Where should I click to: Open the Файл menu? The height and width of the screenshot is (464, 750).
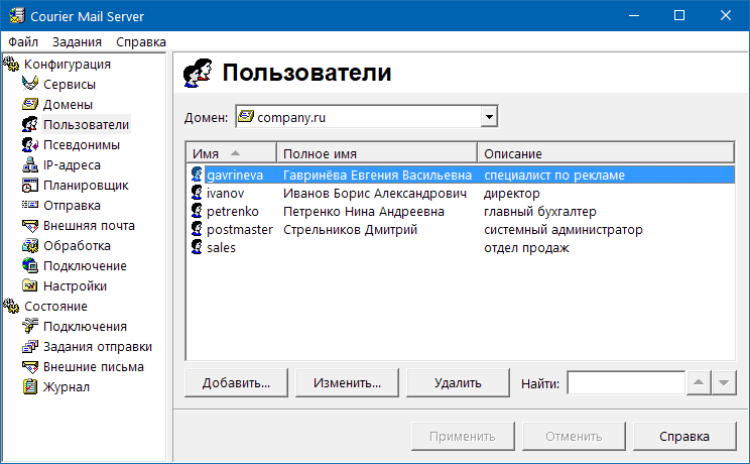click(x=23, y=42)
